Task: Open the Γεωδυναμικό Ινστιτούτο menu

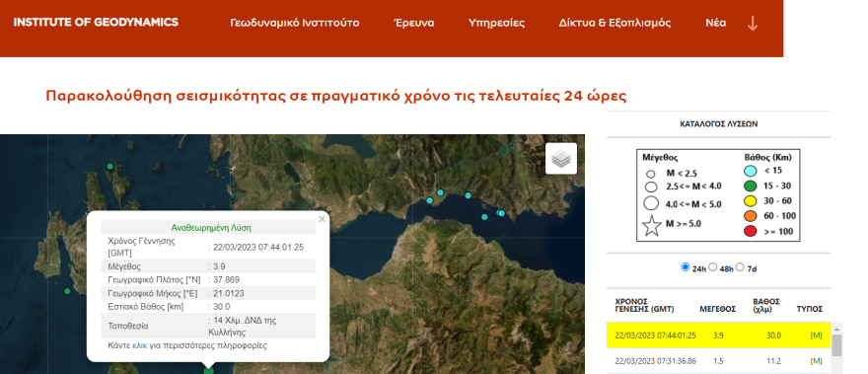Action: click(x=295, y=23)
